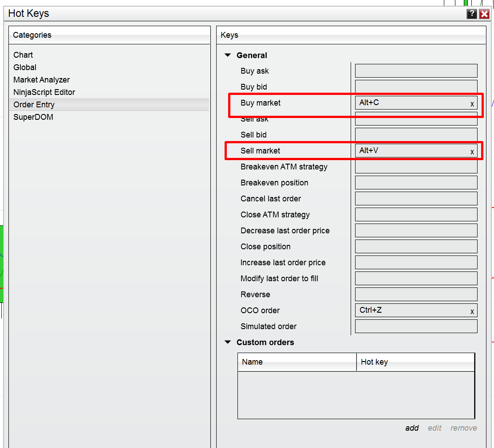494x448 pixels.
Task: Click the Keys panel header
Action: point(351,35)
